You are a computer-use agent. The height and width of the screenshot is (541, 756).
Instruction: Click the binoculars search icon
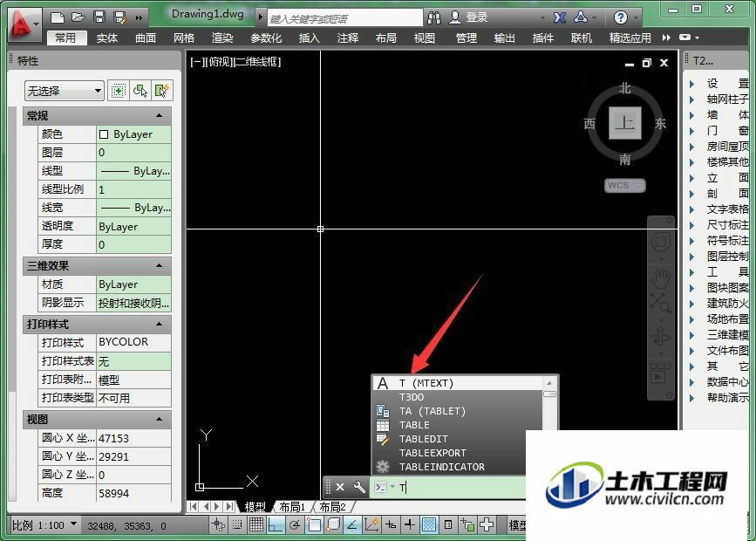point(434,17)
